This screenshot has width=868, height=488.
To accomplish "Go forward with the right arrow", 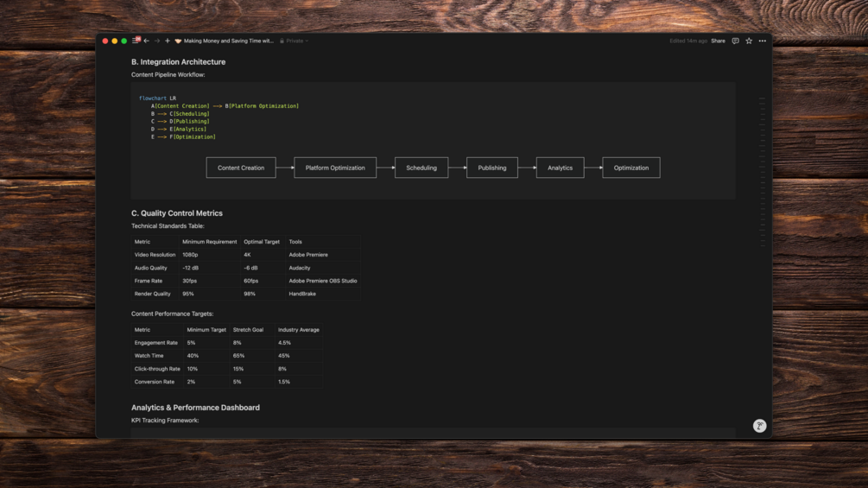I will pos(156,41).
